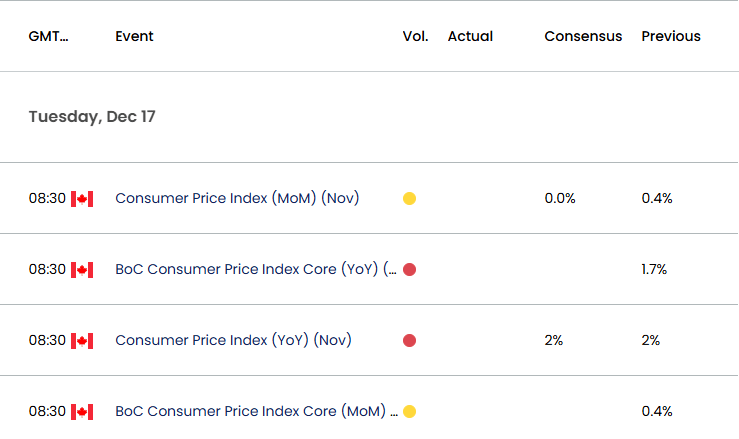The width and height of the screenshot is (739, 439).
Task: Click the Actual column header
Action: [x=470, y=36]
